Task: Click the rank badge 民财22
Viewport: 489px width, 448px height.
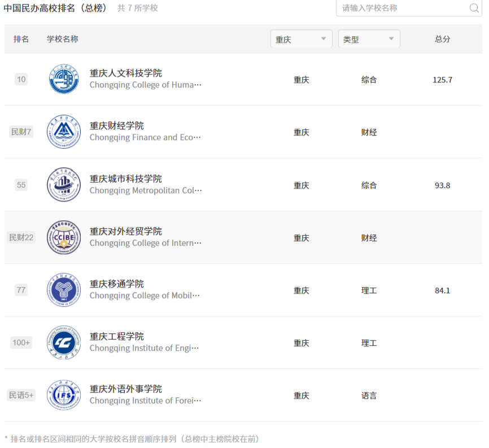Action: click(x=21, y=237)
